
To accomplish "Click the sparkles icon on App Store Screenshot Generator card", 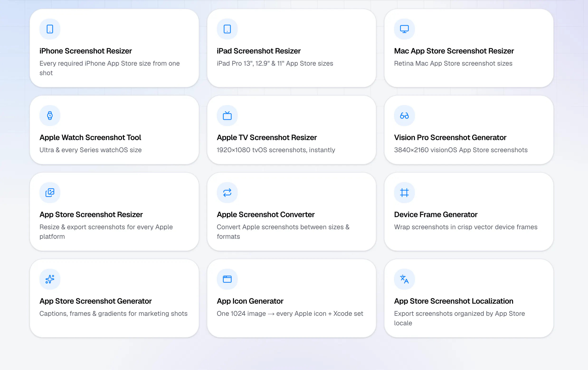I will pyautogui.click(x=50, y=279).
